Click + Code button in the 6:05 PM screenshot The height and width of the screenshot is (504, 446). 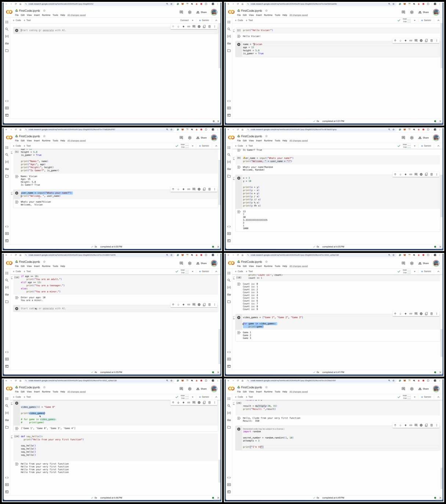pyautogui.click(x=239, y=146)
